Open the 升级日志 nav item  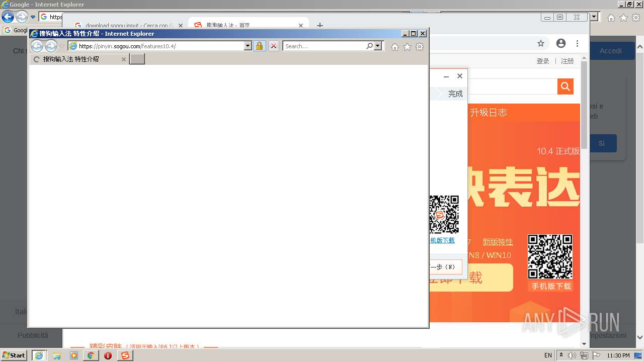488,113
